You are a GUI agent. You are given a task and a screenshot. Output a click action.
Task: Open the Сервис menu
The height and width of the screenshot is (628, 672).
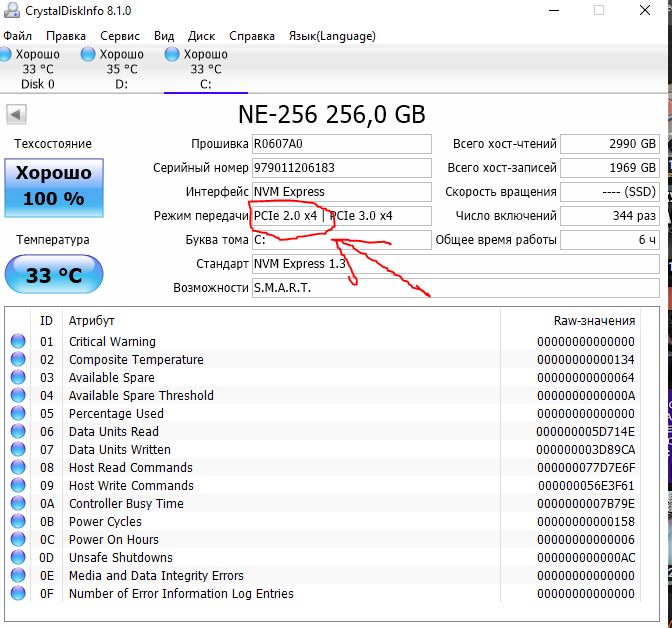pyautogui.click(x=120, y=36)
